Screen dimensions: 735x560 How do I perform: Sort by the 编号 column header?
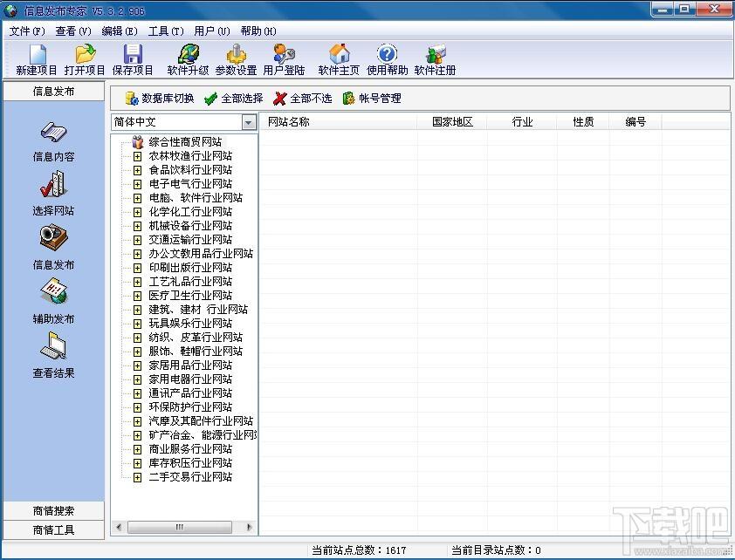click(635, 122)
